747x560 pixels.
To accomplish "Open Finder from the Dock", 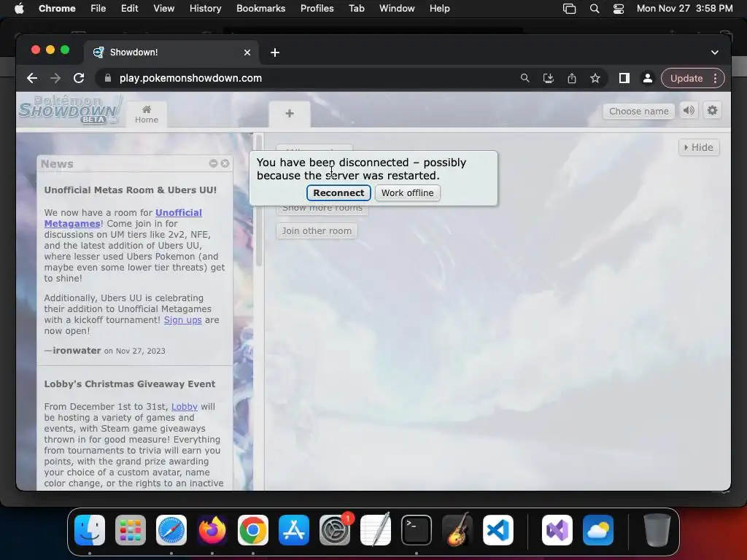I will [x=90, y=530].
